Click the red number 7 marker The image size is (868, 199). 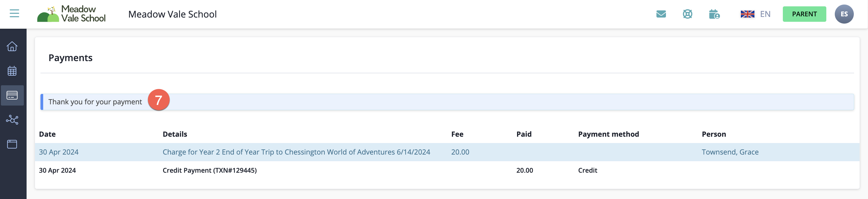[158, 100]
